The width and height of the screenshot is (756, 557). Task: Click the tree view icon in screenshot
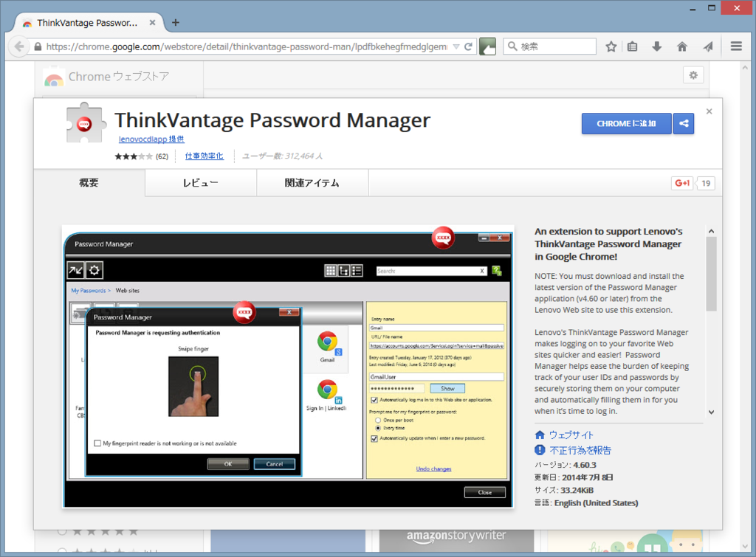343,271
